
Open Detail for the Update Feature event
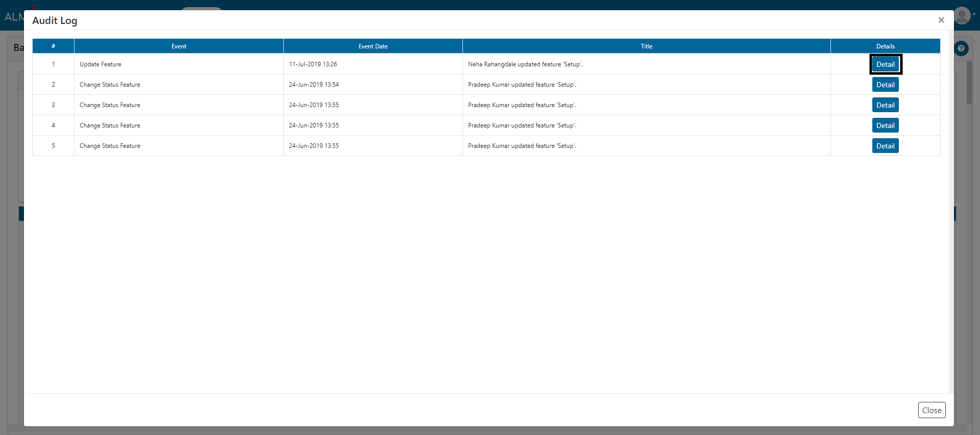885,64
